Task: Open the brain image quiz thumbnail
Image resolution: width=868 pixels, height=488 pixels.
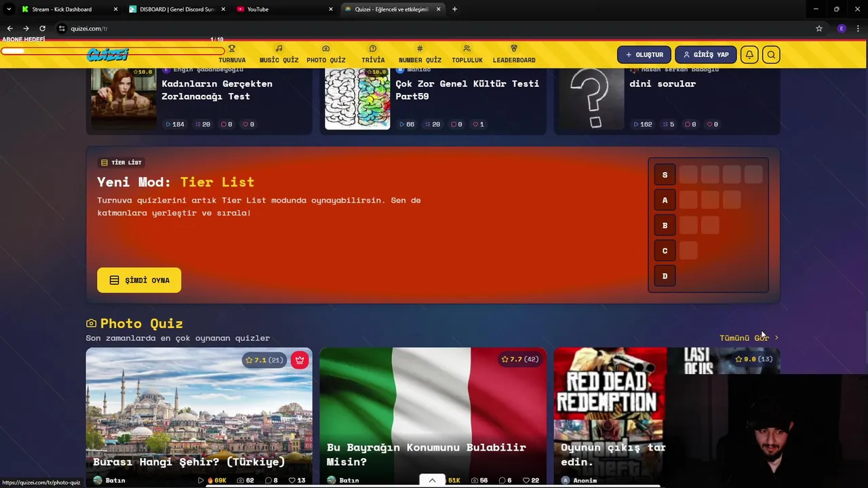Action: pyautogui.click(x=357, y=99)
